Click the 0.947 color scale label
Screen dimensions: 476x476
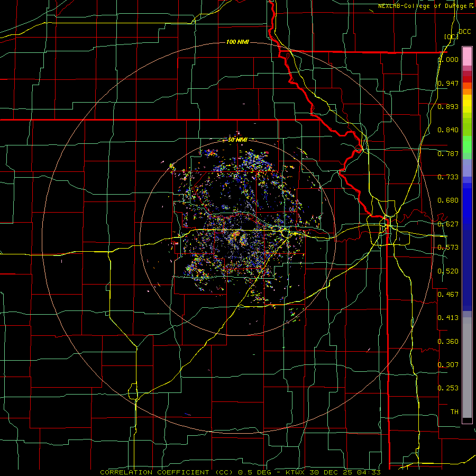click(x=448, y=83)
